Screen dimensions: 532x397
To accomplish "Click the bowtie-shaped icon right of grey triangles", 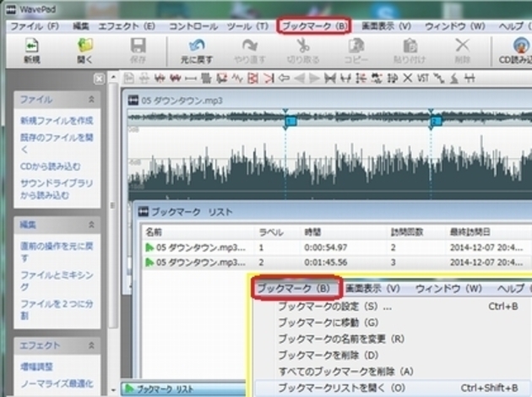I will click(330, 79).
